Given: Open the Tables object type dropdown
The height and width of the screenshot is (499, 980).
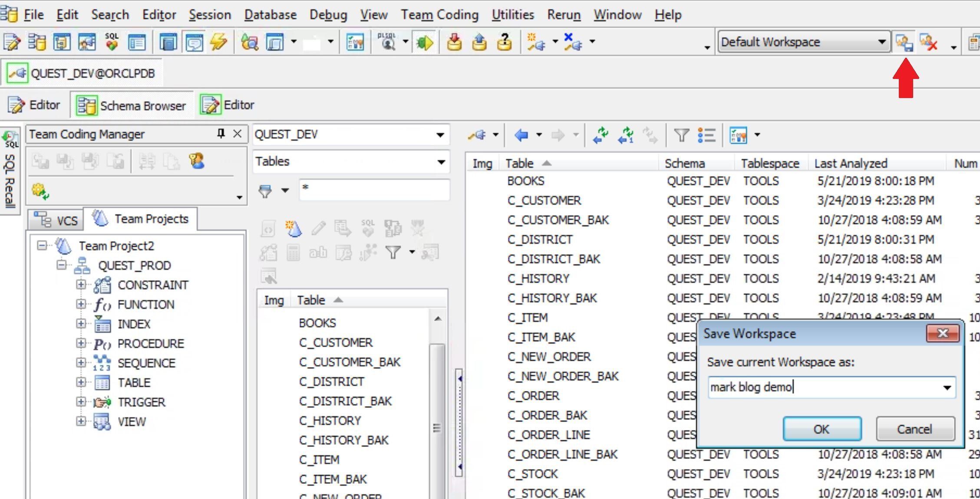Looking at the screenshot, I should tap(441, 162).
